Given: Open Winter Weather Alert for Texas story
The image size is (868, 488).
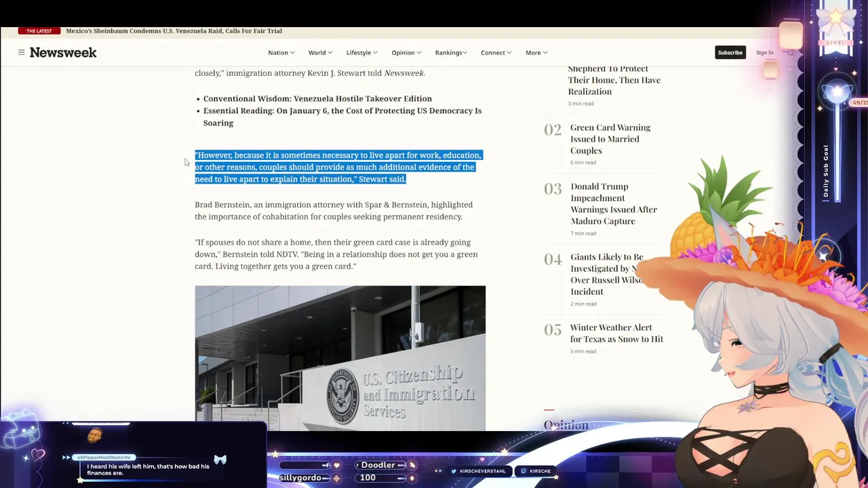Looking at the screenshot, I should click(x=616, y=333).
